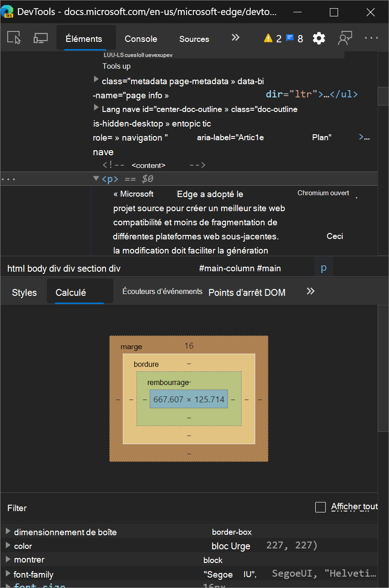The width and height of the screenshot is (389, 588).
Task: Open the hidden tabs chevron next to Sources
Action: (235, 38)
